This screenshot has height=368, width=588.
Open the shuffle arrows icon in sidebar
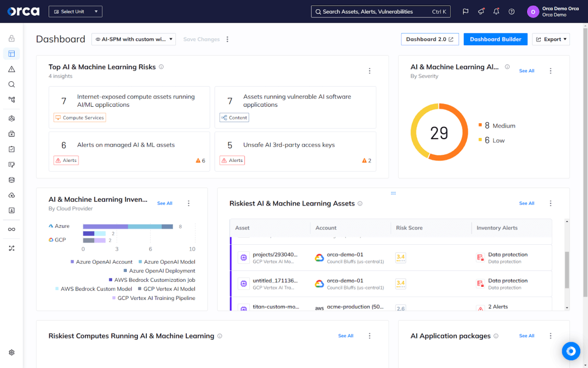(x=11, y=248)
